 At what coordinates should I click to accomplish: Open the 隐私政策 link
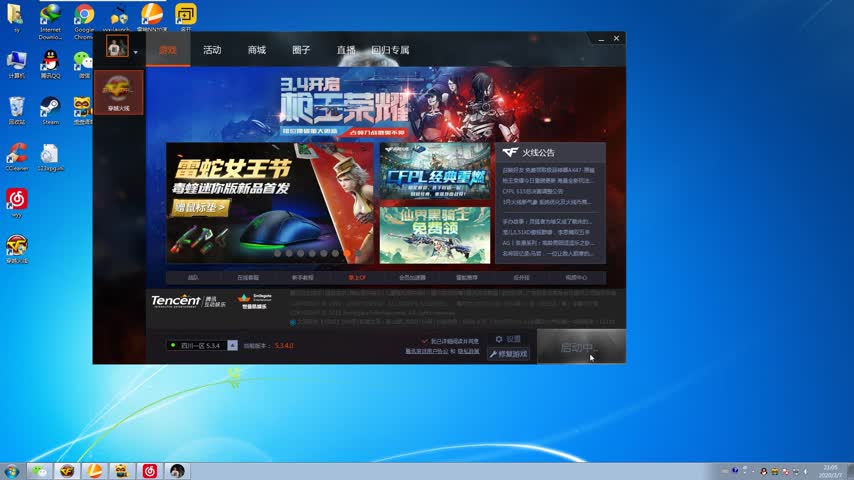pos(468,352)
